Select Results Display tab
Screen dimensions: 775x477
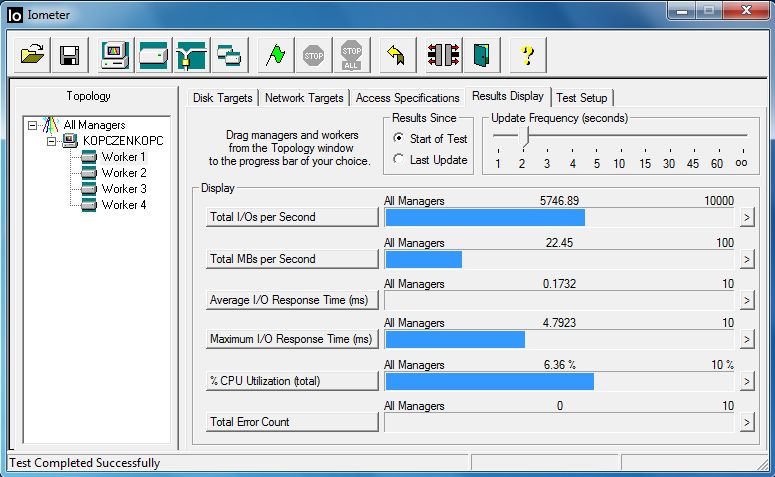point(508,96)
